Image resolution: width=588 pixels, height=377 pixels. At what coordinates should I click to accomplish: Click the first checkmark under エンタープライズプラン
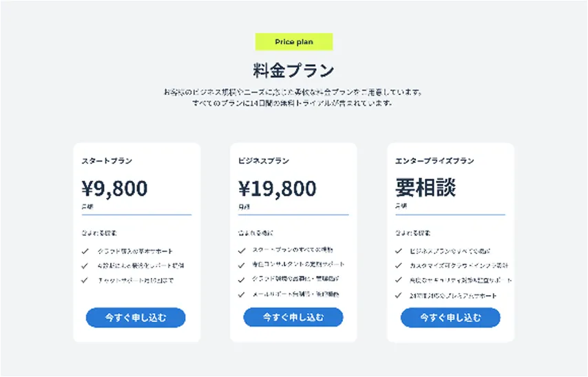pyautogui.click(x=399, y=251)
